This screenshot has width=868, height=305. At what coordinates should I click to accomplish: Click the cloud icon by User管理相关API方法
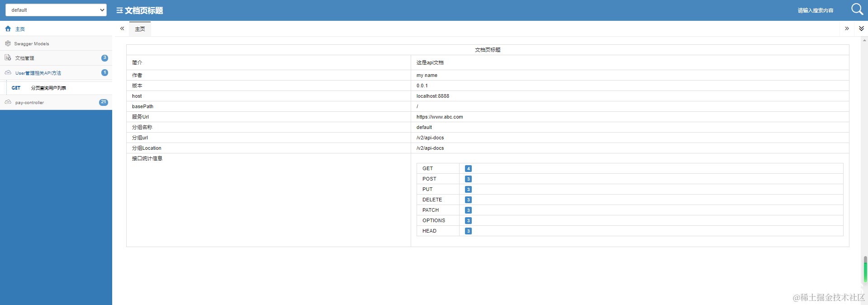[x=8, y=72]
